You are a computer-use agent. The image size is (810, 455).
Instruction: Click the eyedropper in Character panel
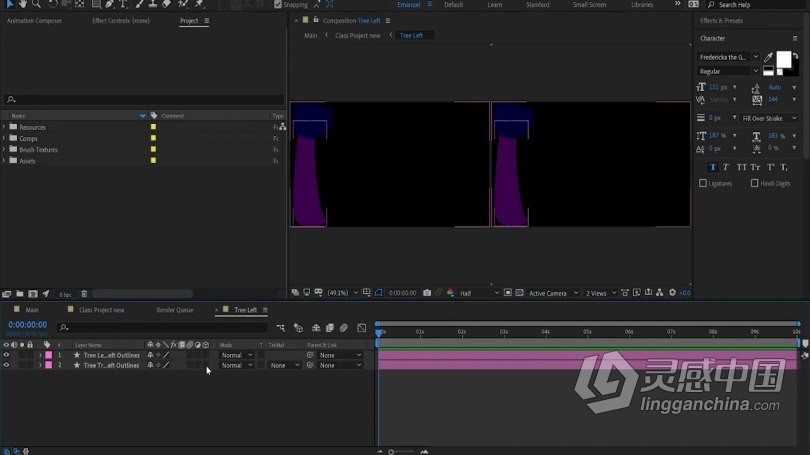pos(768,57)
